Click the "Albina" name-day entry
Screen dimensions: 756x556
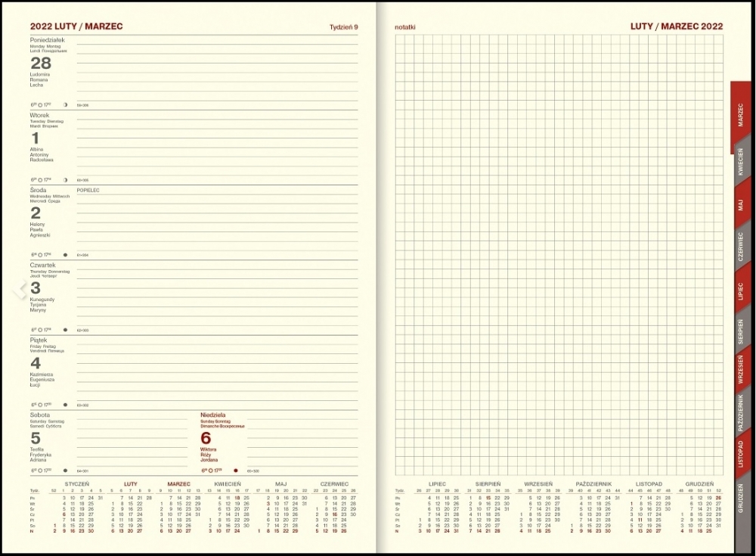click(36, 150)
